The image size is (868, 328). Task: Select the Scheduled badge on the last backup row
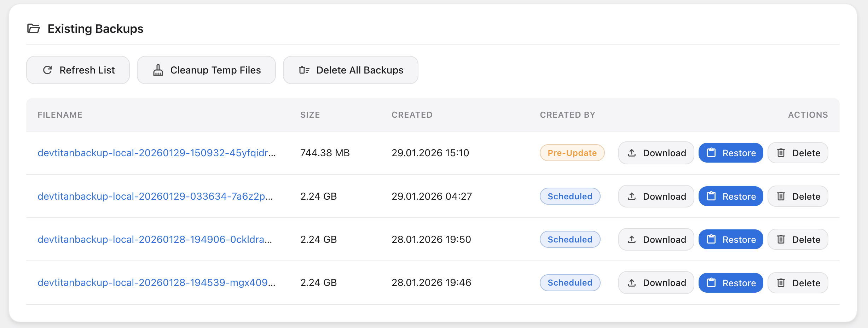click(x=569, y=282)
